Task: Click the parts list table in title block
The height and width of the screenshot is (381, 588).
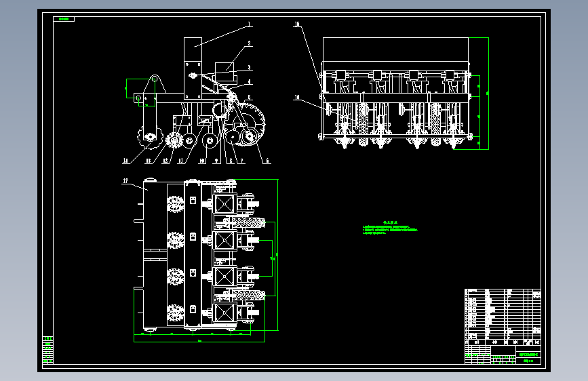Action: pyautogui.click(x=503, y=317)
